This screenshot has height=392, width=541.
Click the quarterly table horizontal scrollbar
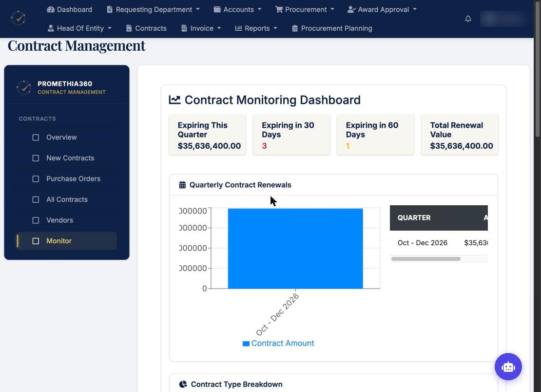coord(426,259)
